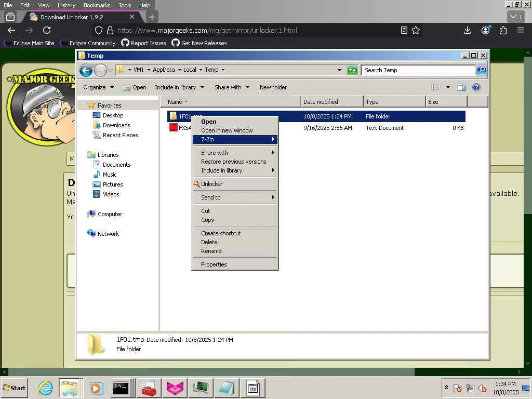
Task: Open a new Firefox tab with plus
Action: [152, 17]
